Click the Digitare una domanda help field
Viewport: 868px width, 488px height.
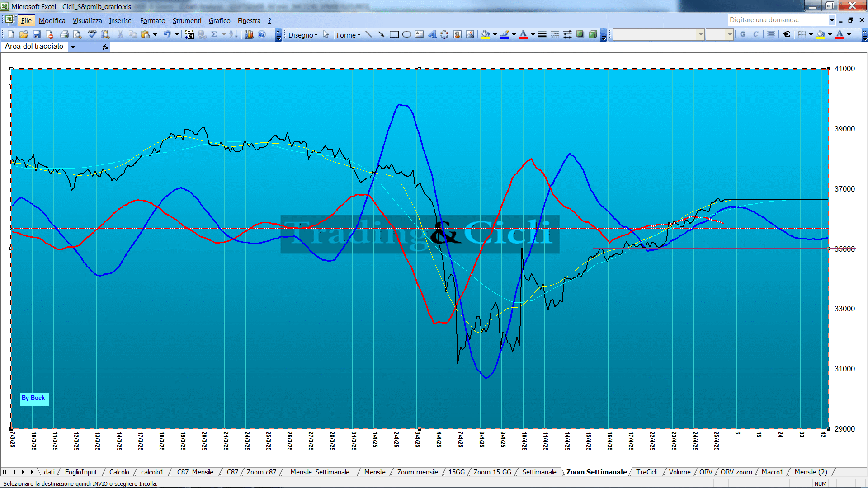778,20
